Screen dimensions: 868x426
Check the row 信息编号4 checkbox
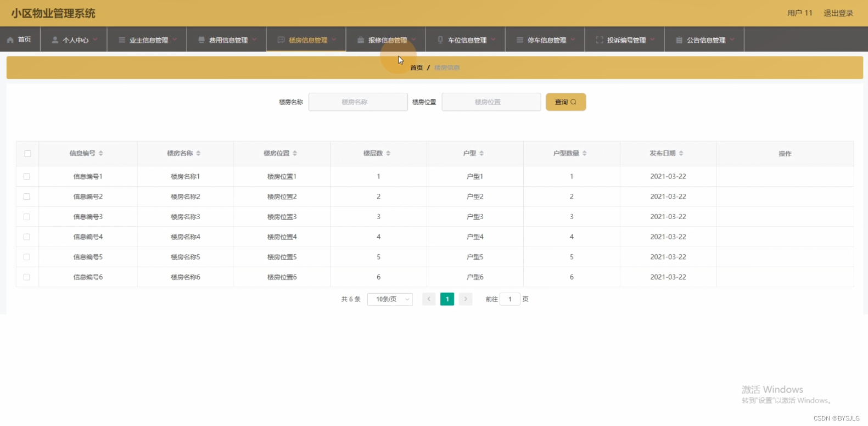[x=27, y=237]
